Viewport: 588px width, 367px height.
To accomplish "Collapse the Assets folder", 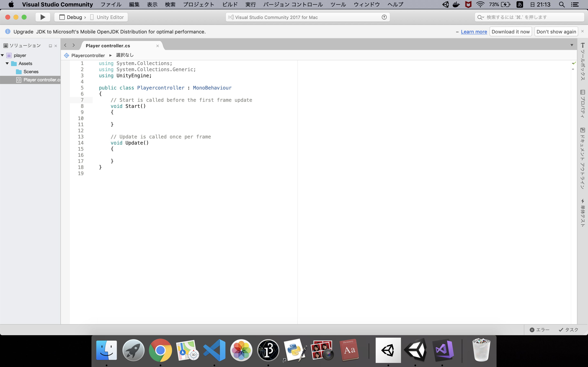I will pyautogui.click(x=7, y=63).
